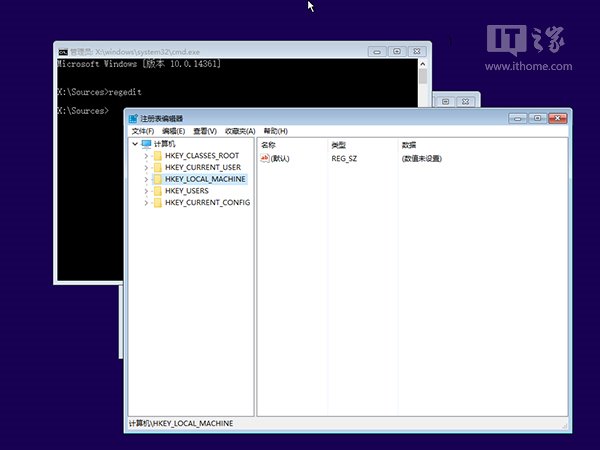
Task: Maximize the Registry Editor window
Action: [x=537, y=118]
